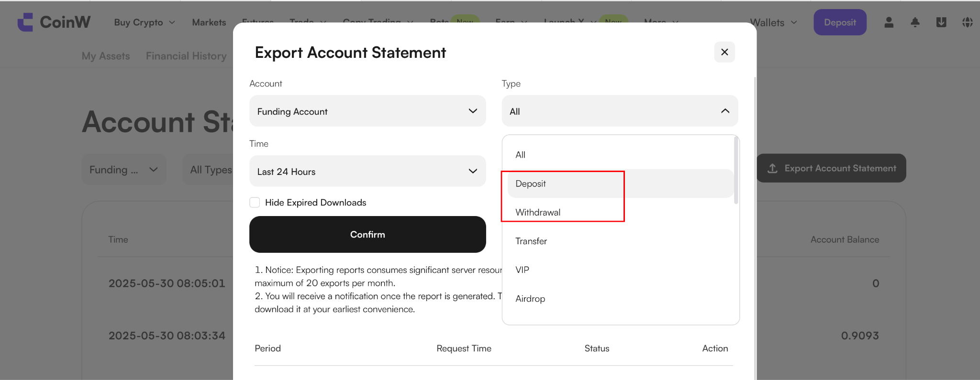Click the CoinW logo icon

click(x=25, y=22)
